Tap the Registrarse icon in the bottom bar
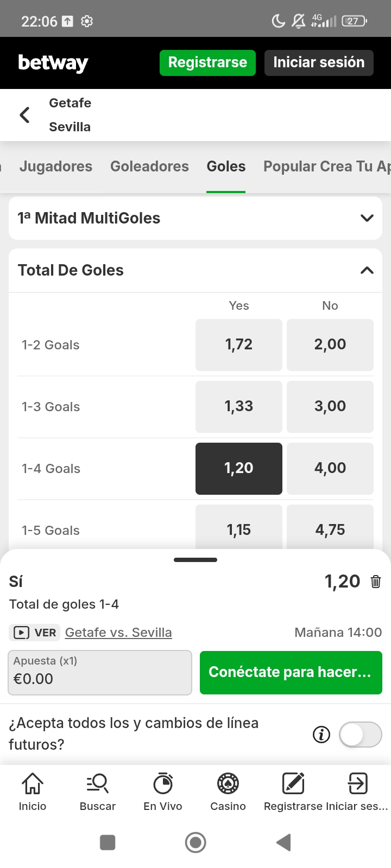Viewport: 391px width, 868px height. (x=293, y=792)
